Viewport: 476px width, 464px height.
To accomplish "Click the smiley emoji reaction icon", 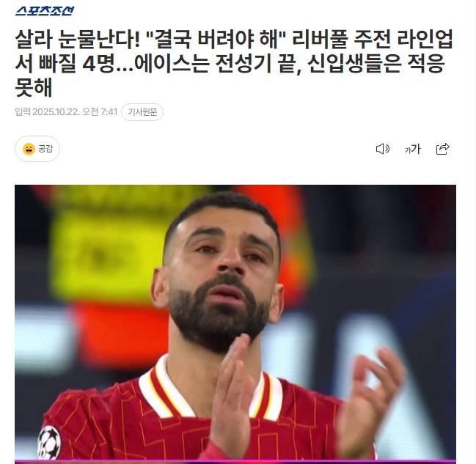I will pyautogui.click(x=29, y=149).
